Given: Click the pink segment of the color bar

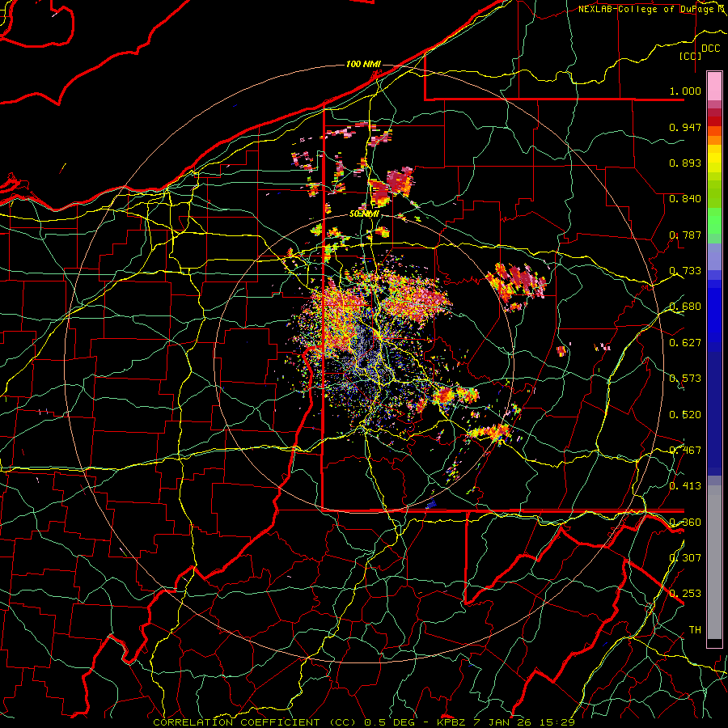Looking at the screenshot, I should pyautogui.click(x=714, y=86).
